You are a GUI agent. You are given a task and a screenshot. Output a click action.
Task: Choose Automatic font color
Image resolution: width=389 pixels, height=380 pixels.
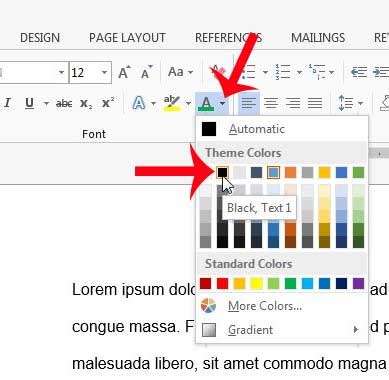(282, 129)
